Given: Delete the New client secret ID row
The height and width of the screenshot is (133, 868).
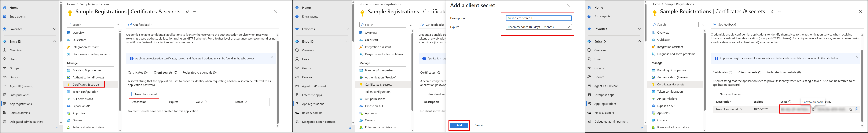Looking at the screenshot, I should click(x=857, y=109).
